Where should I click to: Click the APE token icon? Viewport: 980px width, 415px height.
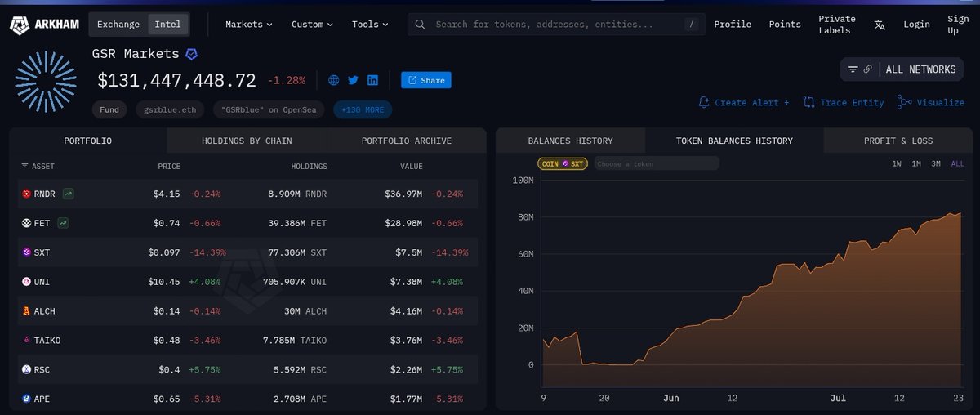[26, 399]
